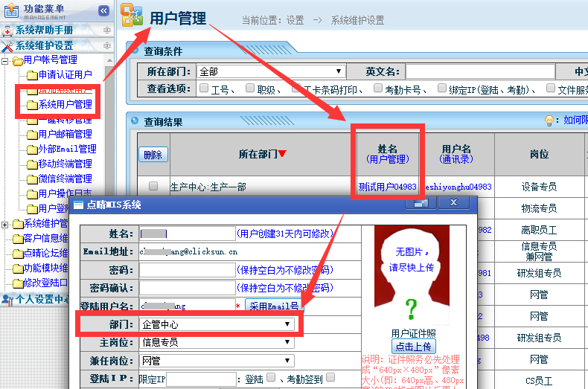The image size is (588, 389).
Task: Click the 删除 button
Action: (x=153, y=155)
